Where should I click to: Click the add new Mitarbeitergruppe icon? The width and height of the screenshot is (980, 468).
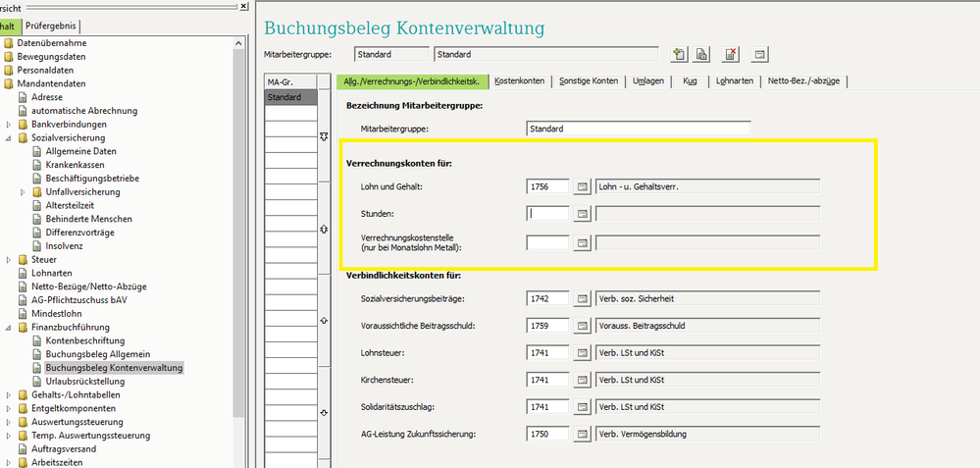[678, 54]
